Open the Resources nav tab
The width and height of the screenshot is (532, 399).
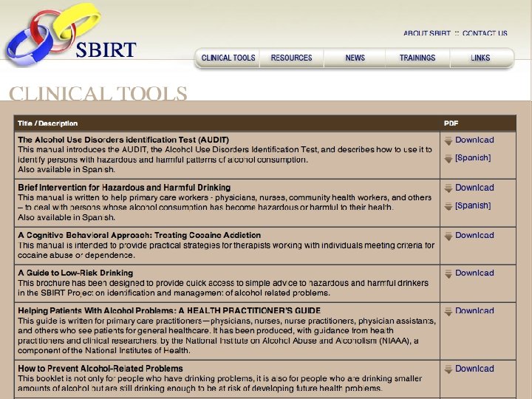click(x=291, y=58)
